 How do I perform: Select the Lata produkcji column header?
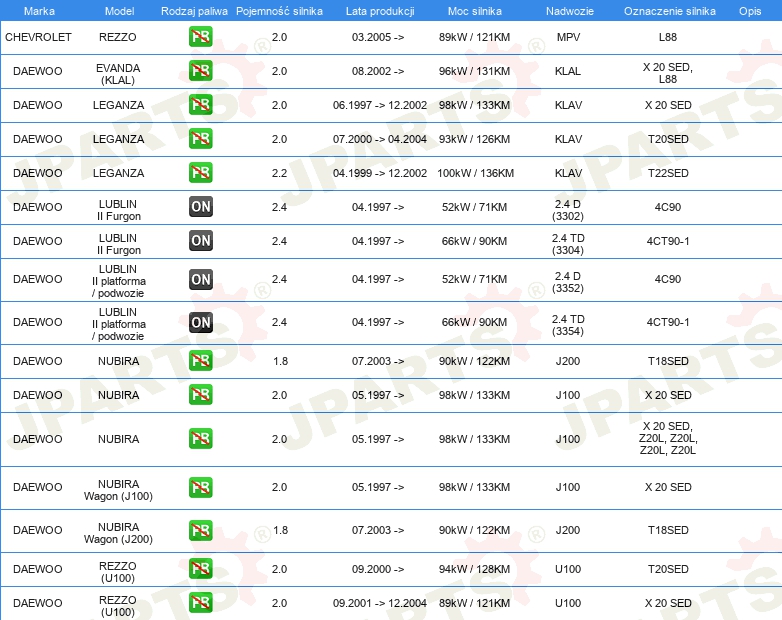380,11
